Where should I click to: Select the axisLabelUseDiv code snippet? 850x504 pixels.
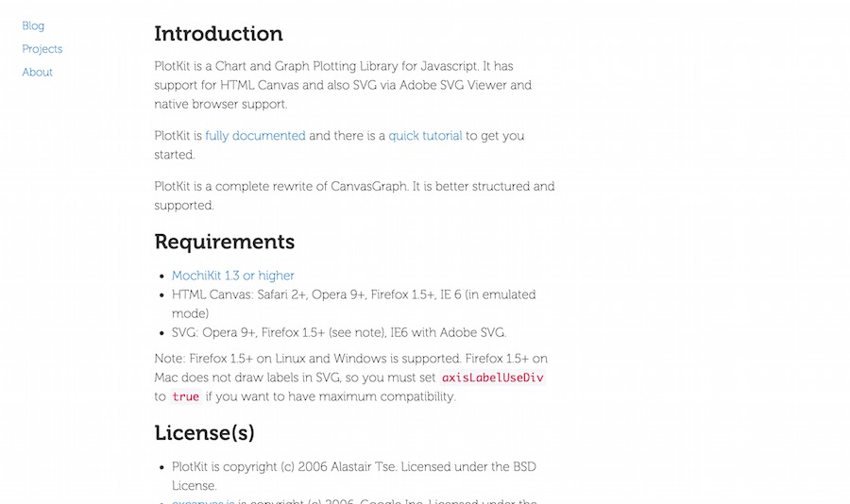click(493, 378)
